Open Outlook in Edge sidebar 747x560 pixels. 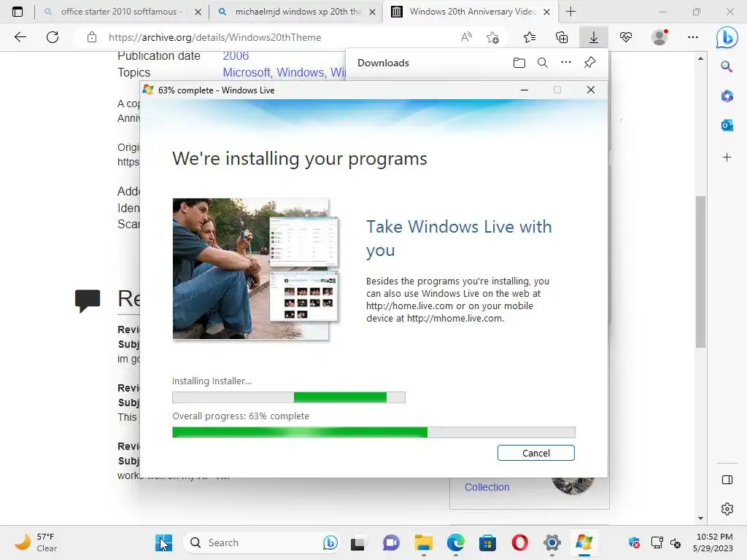(727, 125)
